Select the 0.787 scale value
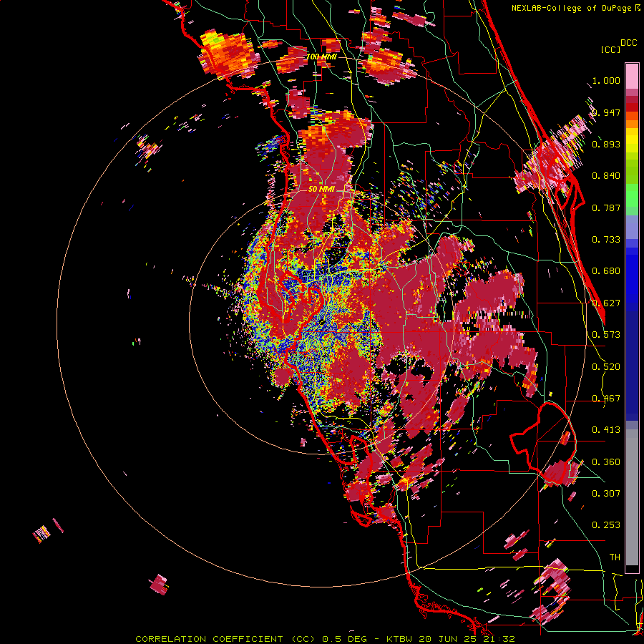Image resolution: width=644 pixels, height=644 pixels. pos(606,208)
